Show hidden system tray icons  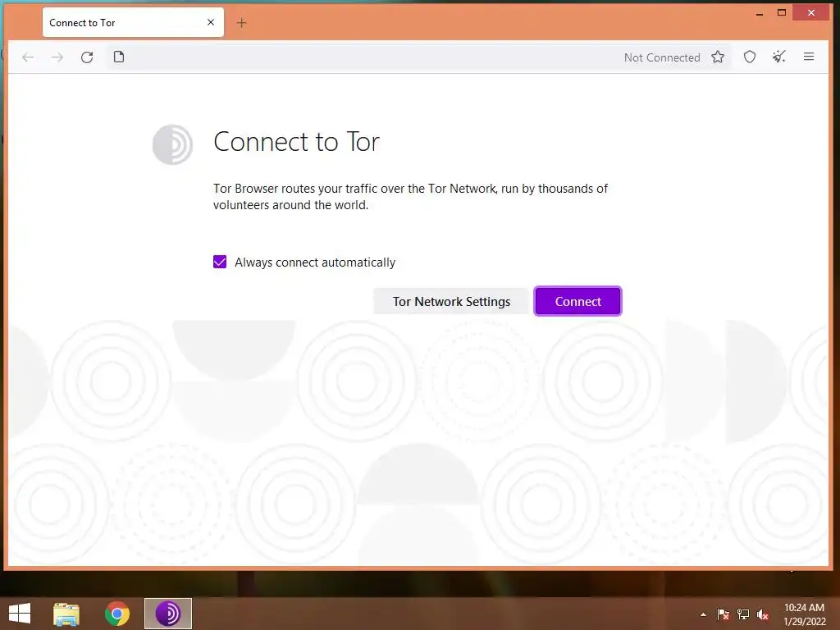[703, 614]
